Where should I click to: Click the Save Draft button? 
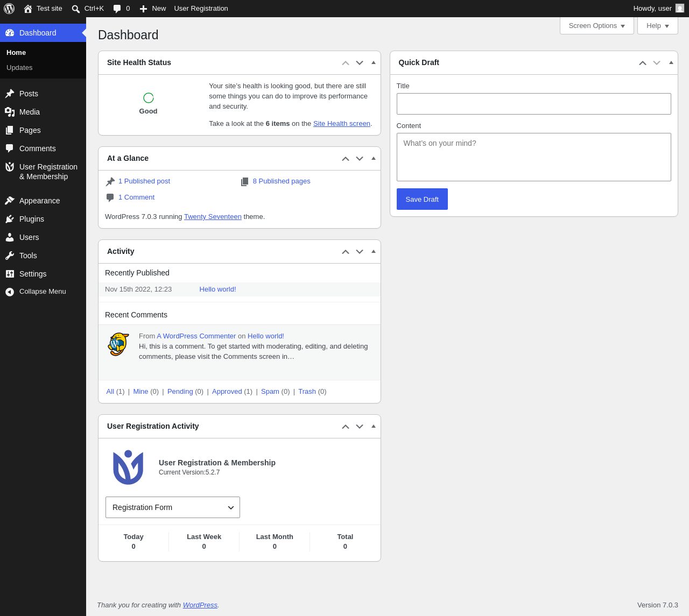click(422, 199)
